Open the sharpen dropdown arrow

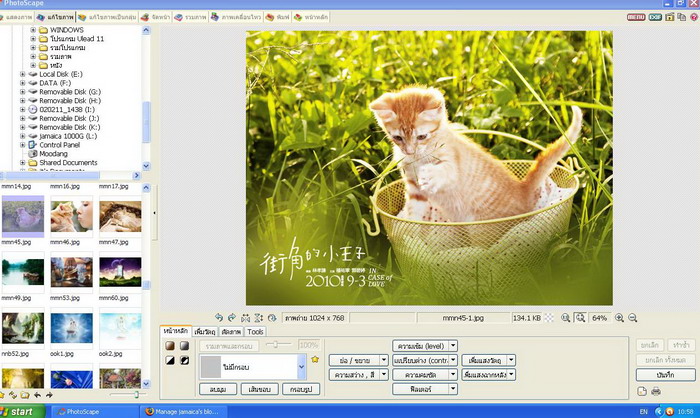pyautogui.click(x=453, y=374)
